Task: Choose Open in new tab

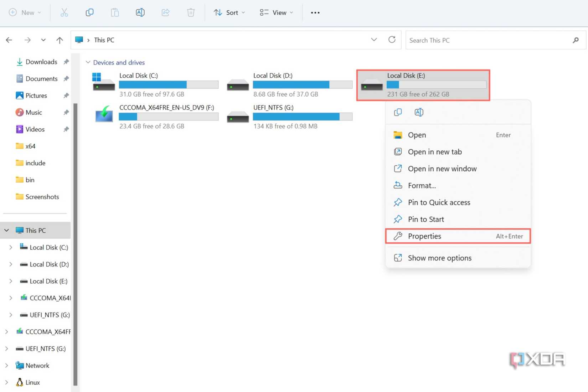Action: pyautogui.click(x=458, y=152)
